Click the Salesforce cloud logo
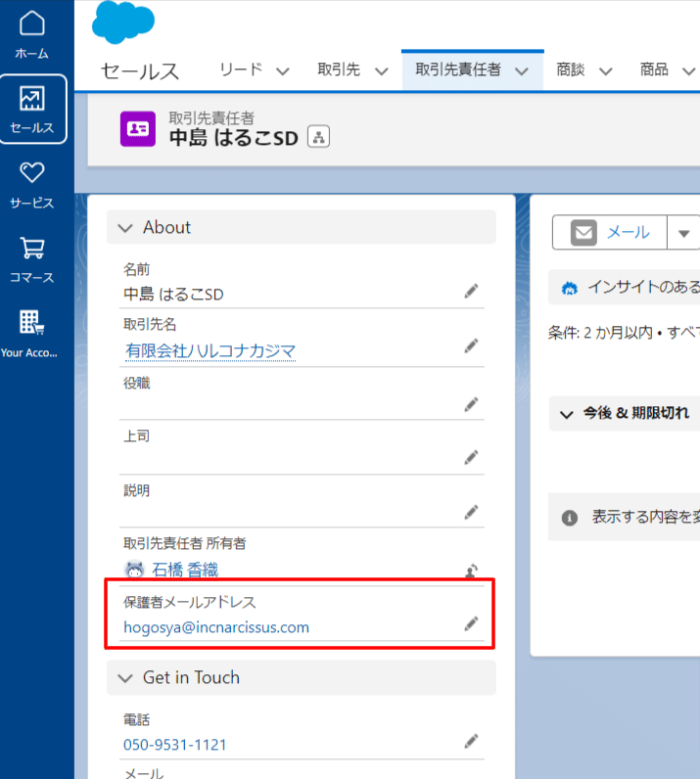This screenshot has width=700, height=779. 123,22
